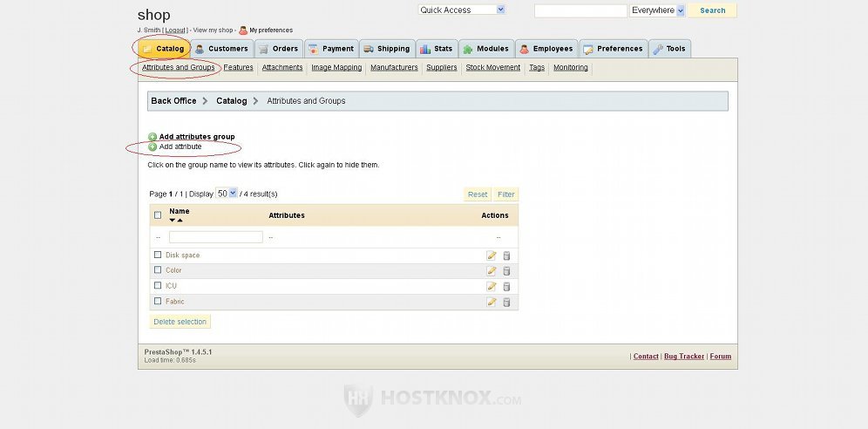
Task: Click the delete trash icon for Color
Action: pos(506,271)
